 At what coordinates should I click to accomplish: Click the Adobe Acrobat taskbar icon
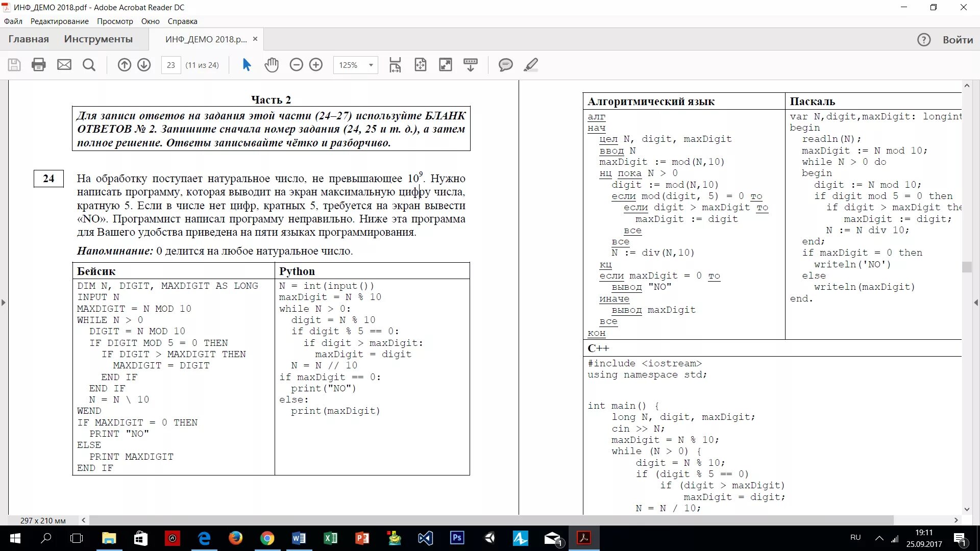coord(583,538)
